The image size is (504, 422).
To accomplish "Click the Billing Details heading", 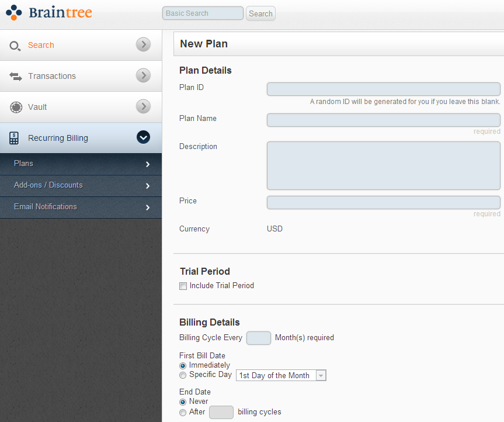I will coord(210,322).
